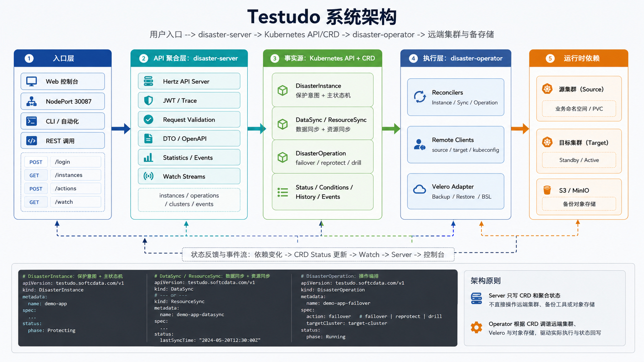Image resolution: width=644 pixels, height=362 pixels.
Task: Click the 'name: demo-app-failover' code line
Action: tap(339, 303)
